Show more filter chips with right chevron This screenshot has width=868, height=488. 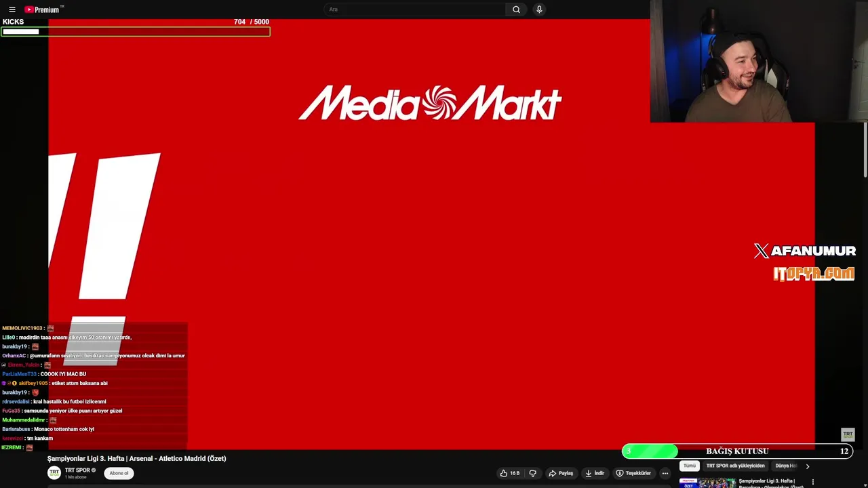[x=807, y=466]
